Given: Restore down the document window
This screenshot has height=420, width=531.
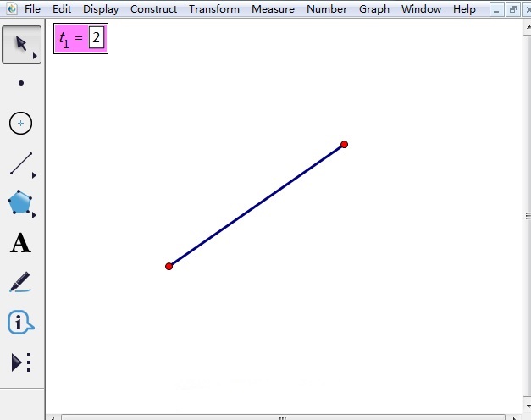Looking at the screenshot, I should coord(512,10).
